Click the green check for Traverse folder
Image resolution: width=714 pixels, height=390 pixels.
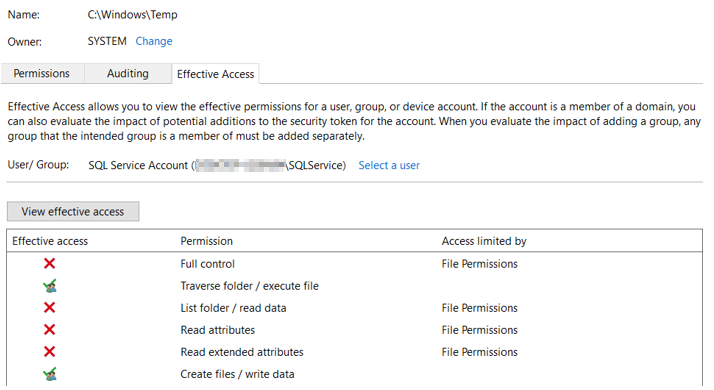(x=50, y=286)
